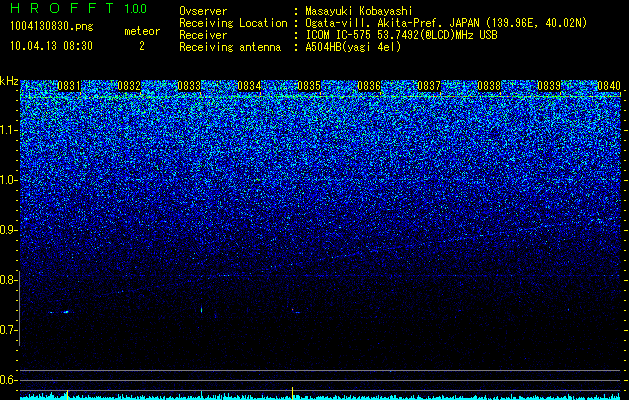629x400 pixels.
Task: Click the yellow detection tick before 0835
Action: click(292, 393)
